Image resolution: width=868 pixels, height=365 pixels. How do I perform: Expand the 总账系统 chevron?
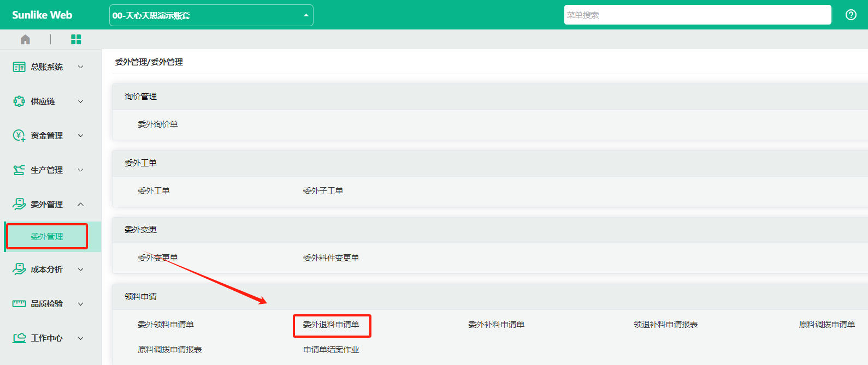81,67
